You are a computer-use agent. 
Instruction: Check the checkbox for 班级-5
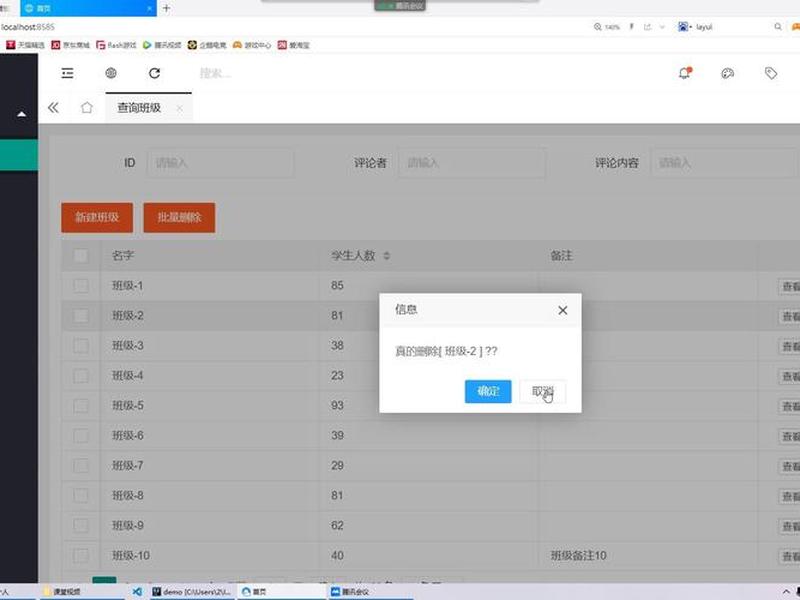[x=81, y=406]
